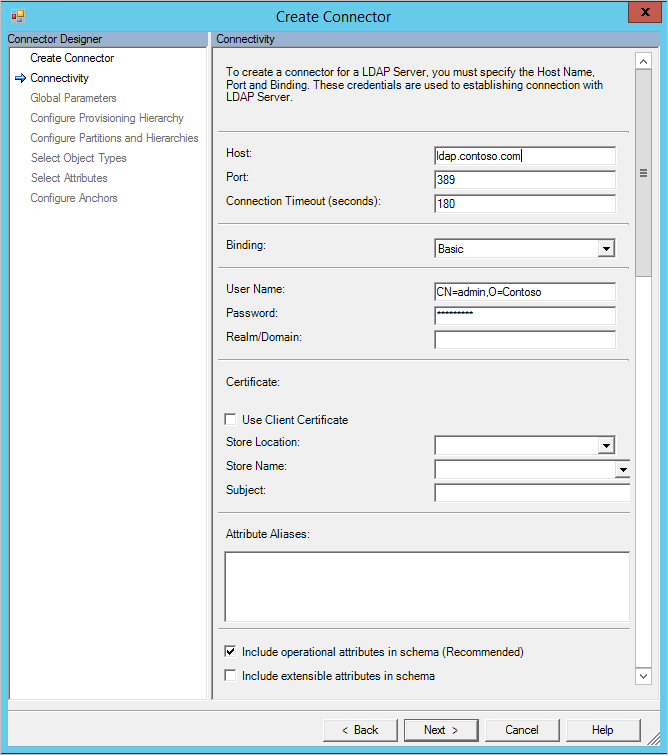The height and width of the screenshot is (755, 668).
Task: Click the Create Connector window app icon
Action: tap(18, 16)
